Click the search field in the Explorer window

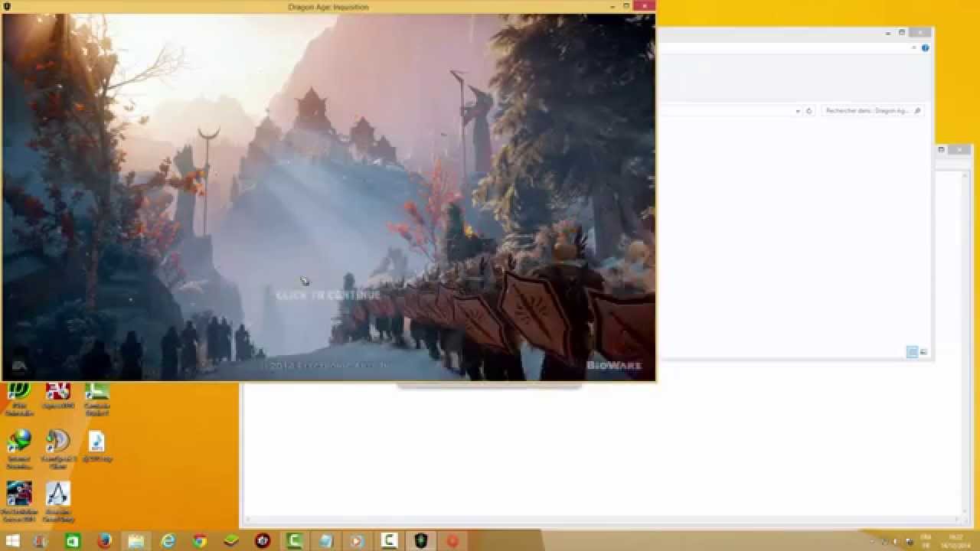coord(873,111)
